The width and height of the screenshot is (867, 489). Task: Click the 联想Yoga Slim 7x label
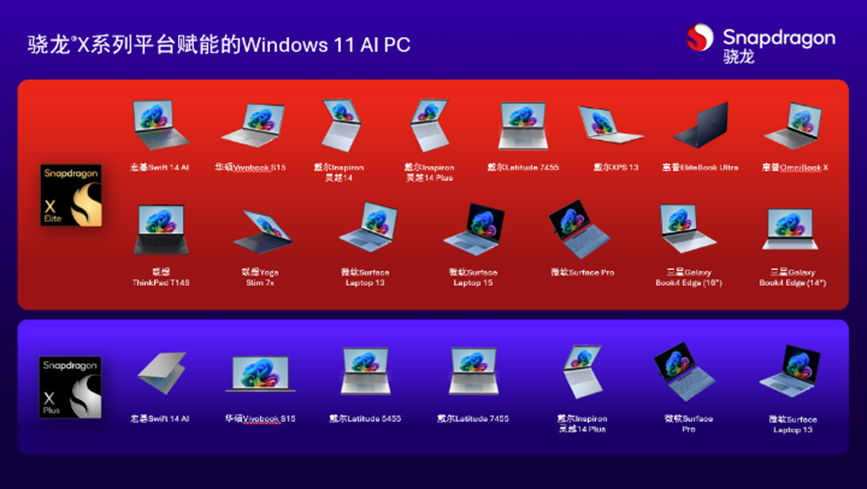pyautogui.click(x=260, y=277)
